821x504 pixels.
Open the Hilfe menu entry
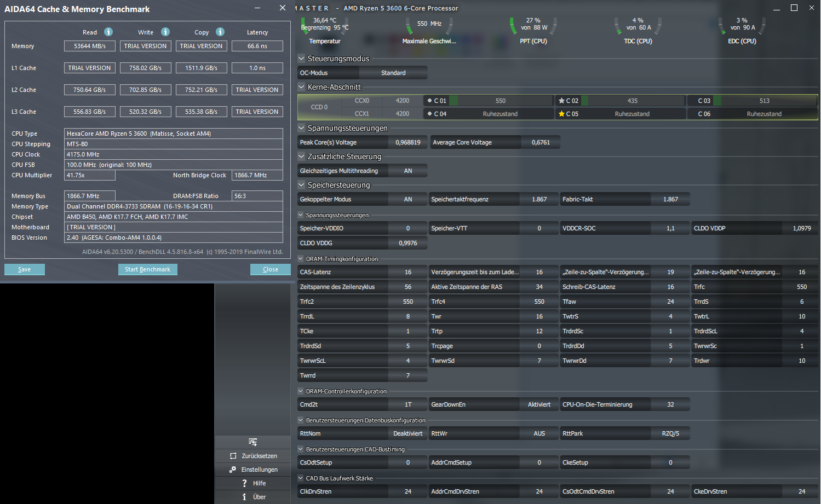(x=252, y=483)
